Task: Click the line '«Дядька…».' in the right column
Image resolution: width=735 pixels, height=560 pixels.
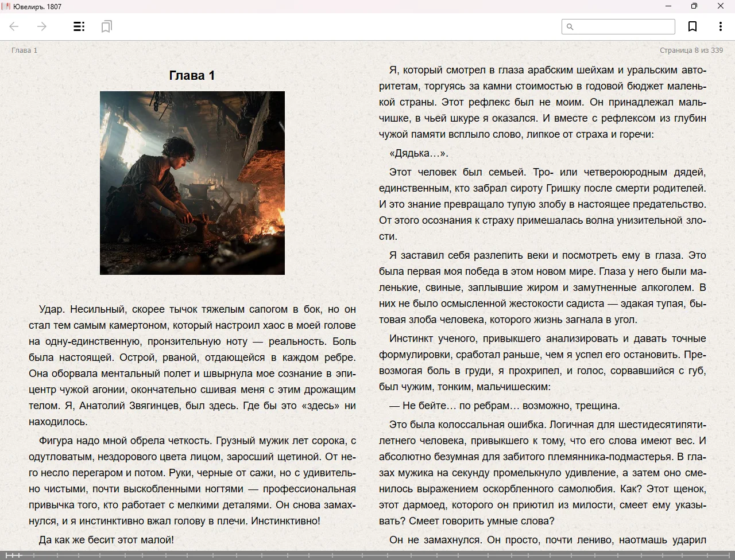Action: click(419, 153)
